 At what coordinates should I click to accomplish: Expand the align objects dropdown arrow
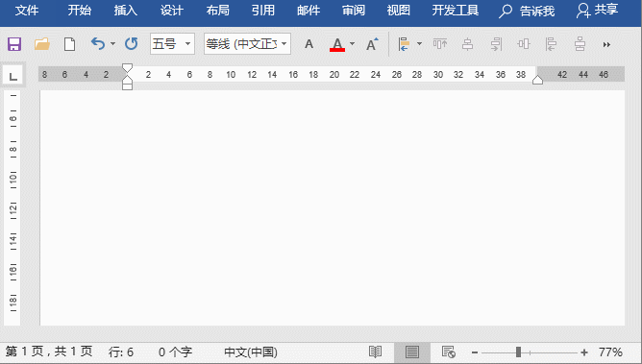point(419,44)
